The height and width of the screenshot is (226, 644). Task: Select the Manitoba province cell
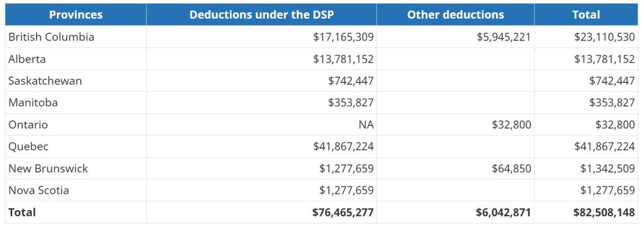click(x=33, y=102)
